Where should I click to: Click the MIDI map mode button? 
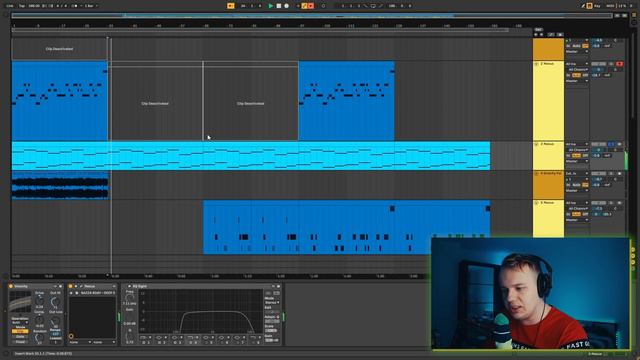(x=610, y=6)
